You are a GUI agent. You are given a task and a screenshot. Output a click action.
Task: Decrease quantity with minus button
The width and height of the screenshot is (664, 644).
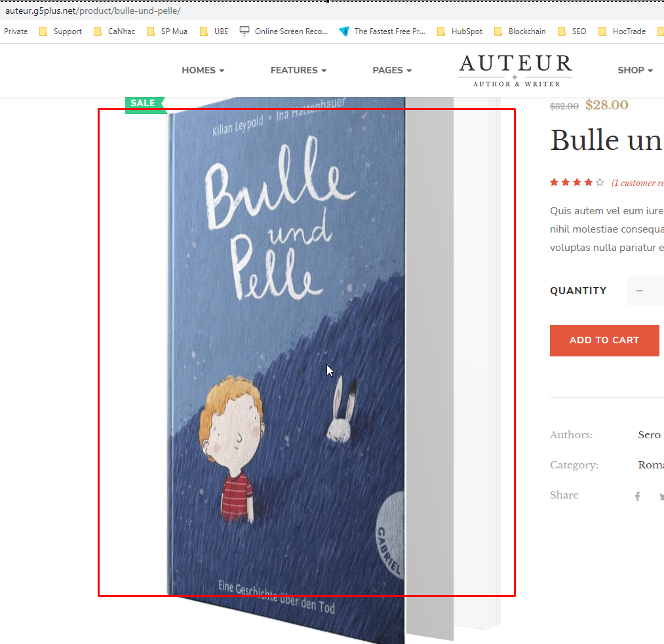tap(640, 291)
